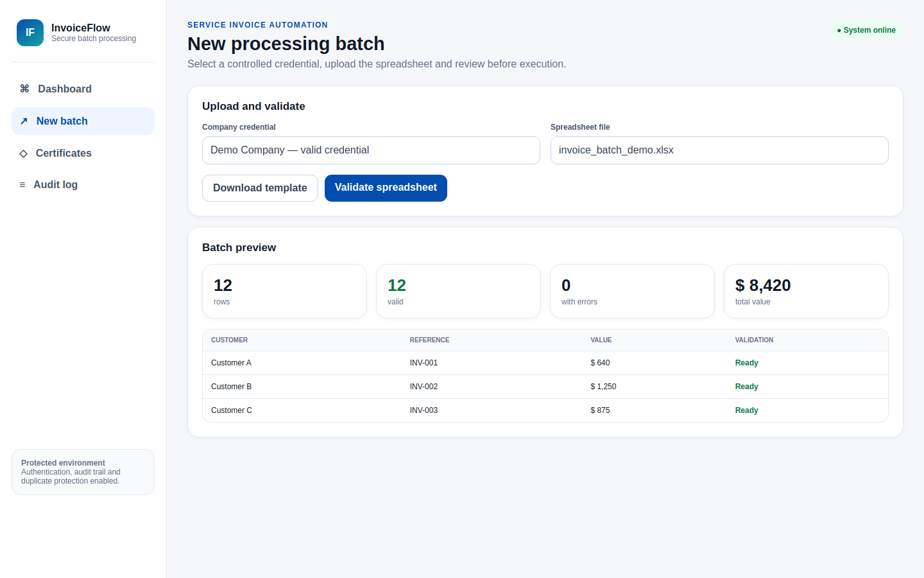The width and height of the screenshot is (924, 578).
Task: Click the Download template button
Action: [260, 188]
